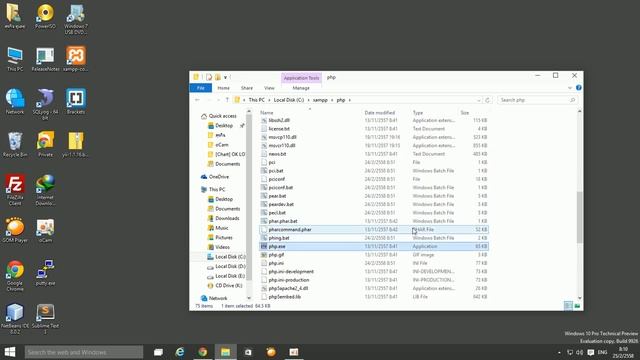The height and width of the screenshot is (360, 640).
Task: Open Internet Download Manager desktop shortcut
Action: tap(45, 190)
